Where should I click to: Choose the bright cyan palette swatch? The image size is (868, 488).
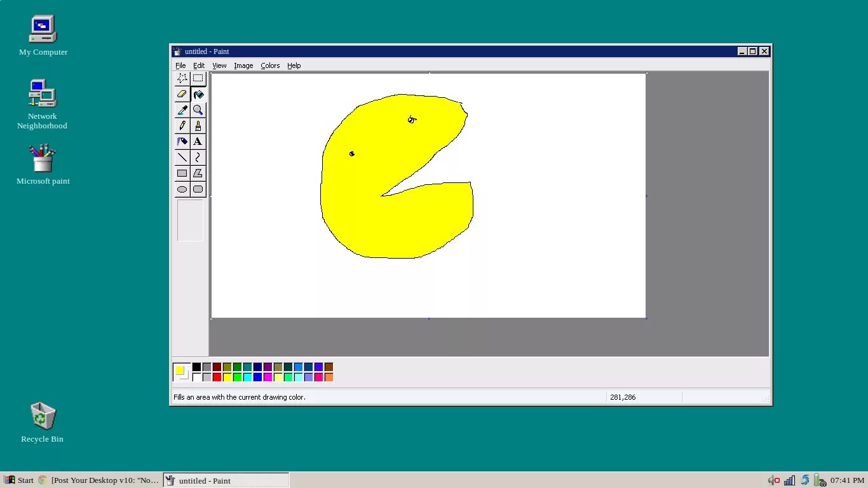(x=247, y=377)
